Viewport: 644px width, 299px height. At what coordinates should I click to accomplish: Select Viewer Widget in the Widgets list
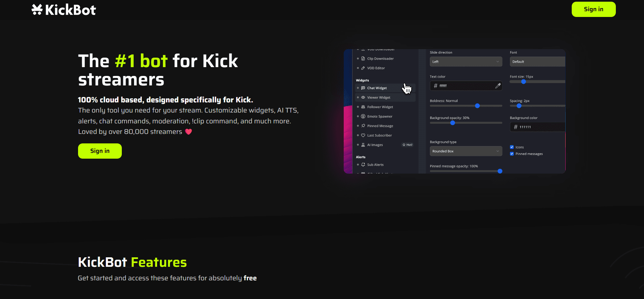(385, 98)
